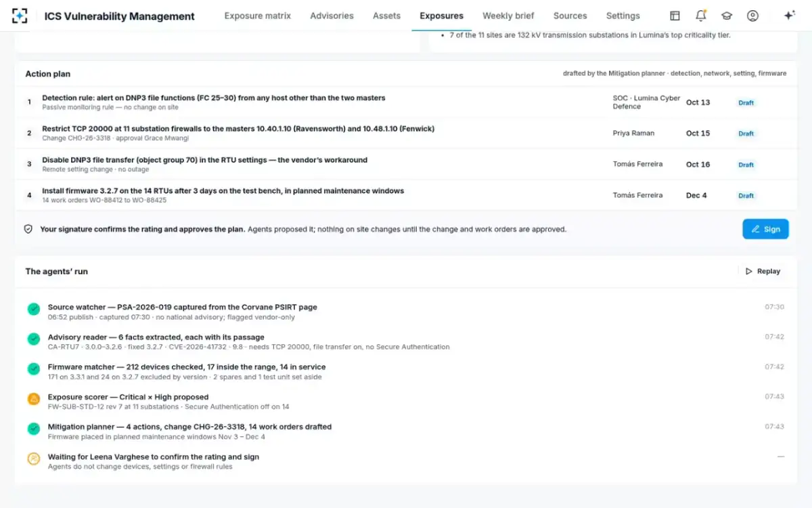
Task: Click the Oct 13 due date
Action: (698, 102)
